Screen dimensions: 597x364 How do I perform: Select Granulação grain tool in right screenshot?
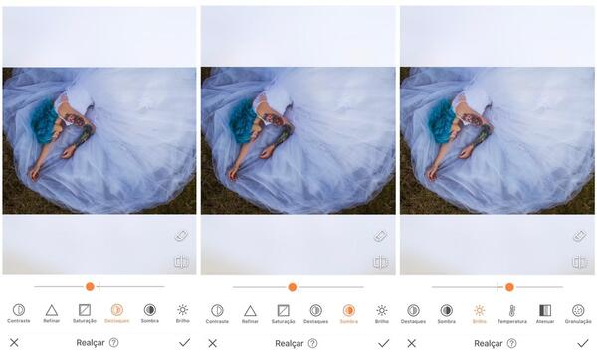[578, 314]
